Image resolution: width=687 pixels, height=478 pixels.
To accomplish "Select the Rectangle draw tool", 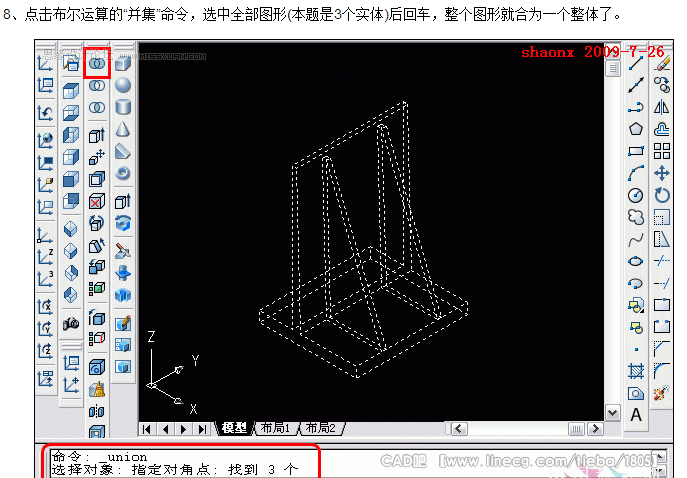I will tap(636, 151).
